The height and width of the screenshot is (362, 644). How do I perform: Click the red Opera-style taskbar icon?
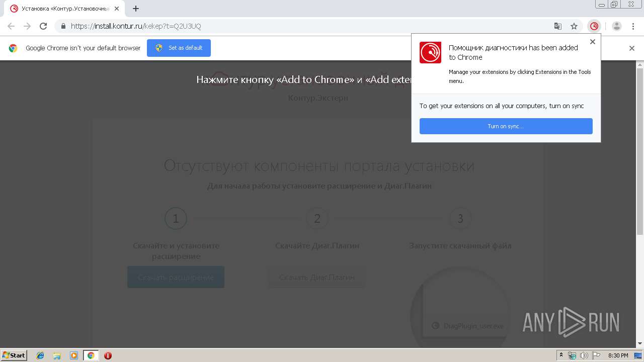(x=108, y=355)
